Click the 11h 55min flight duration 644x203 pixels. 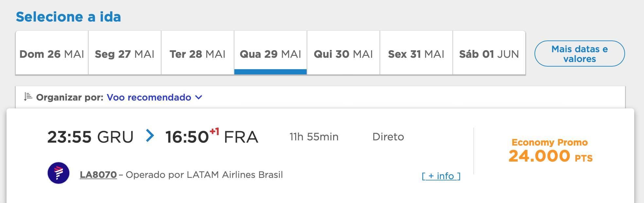(x=314, y=137)
